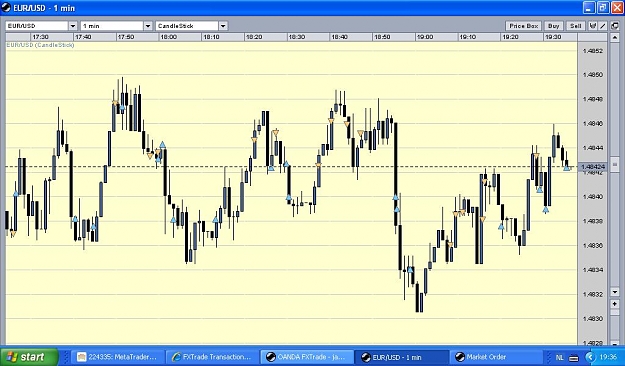Click the tray icon next to NL indicator
The height and width of the screenshot is (366, 625).
click(573, 358)
